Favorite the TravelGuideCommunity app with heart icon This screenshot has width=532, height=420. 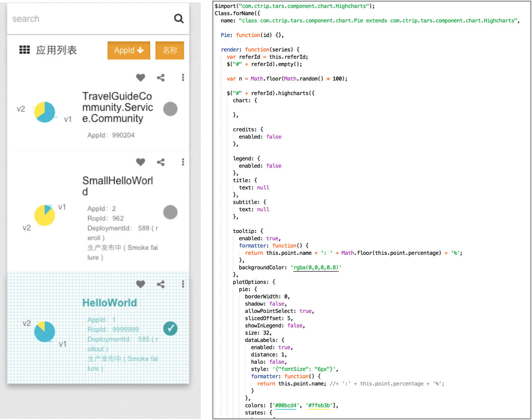pyautogui.click(x=140, y=78)
